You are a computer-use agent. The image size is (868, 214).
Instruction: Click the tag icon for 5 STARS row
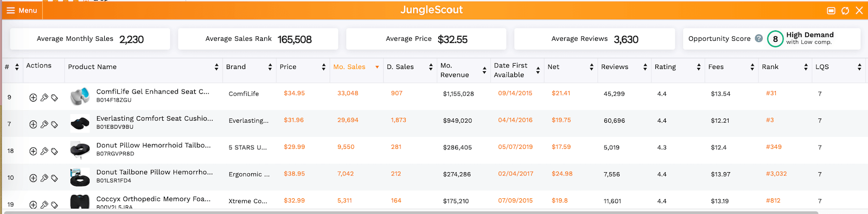pos(55,152)
